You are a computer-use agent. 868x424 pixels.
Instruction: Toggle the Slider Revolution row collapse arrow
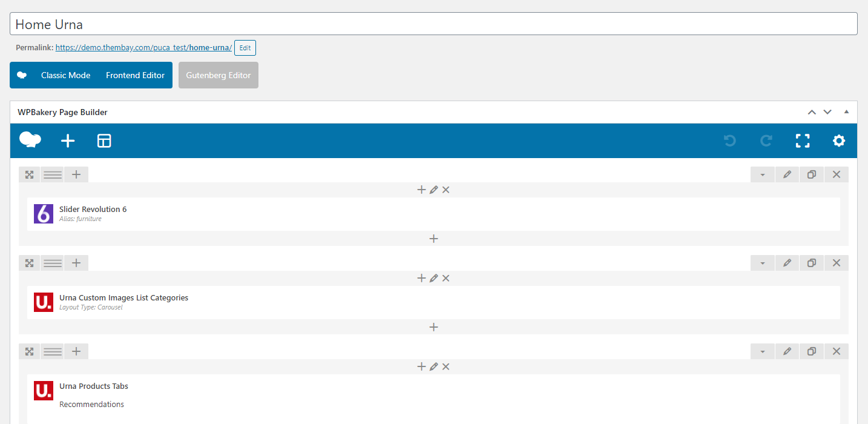tap(763, 174)
